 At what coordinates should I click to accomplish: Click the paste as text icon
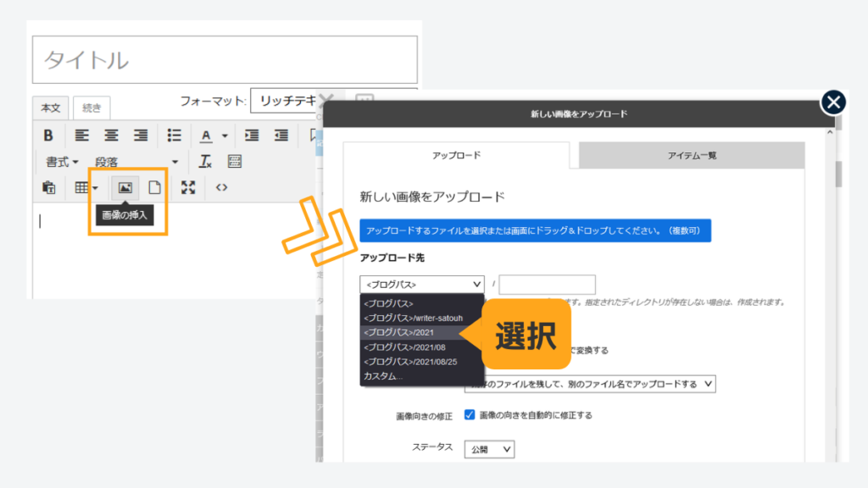(48, 187)
